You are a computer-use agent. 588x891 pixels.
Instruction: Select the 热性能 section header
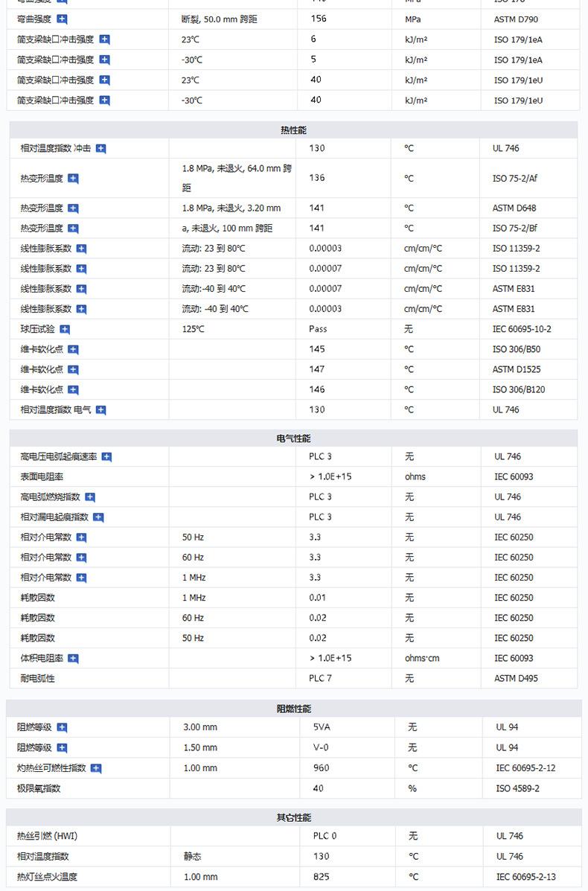(x=293, y=130)
